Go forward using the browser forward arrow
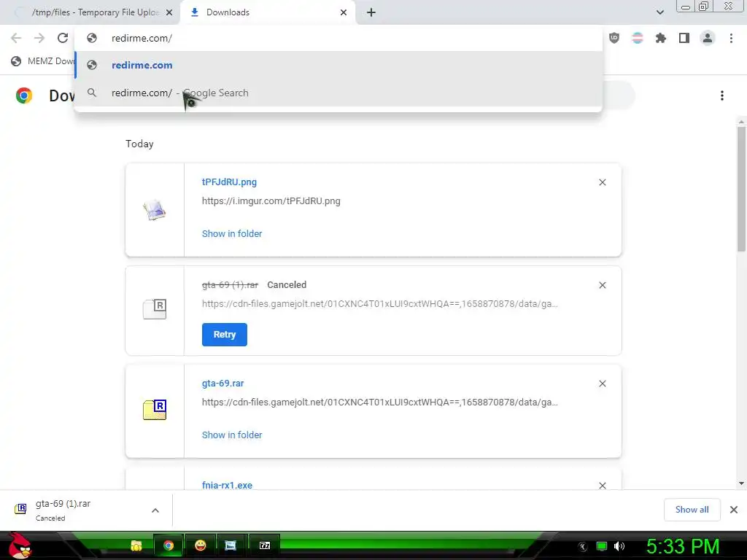Image resolution: width=747 pixels, height=560 pixels. [39, 38]
